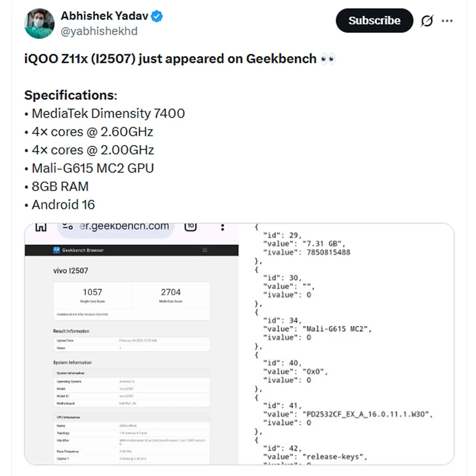Image resolution: width=476 pixels, height=476 pixels.
Task: Open the tweet's three-dot more options menu
Action: point(447,20)
